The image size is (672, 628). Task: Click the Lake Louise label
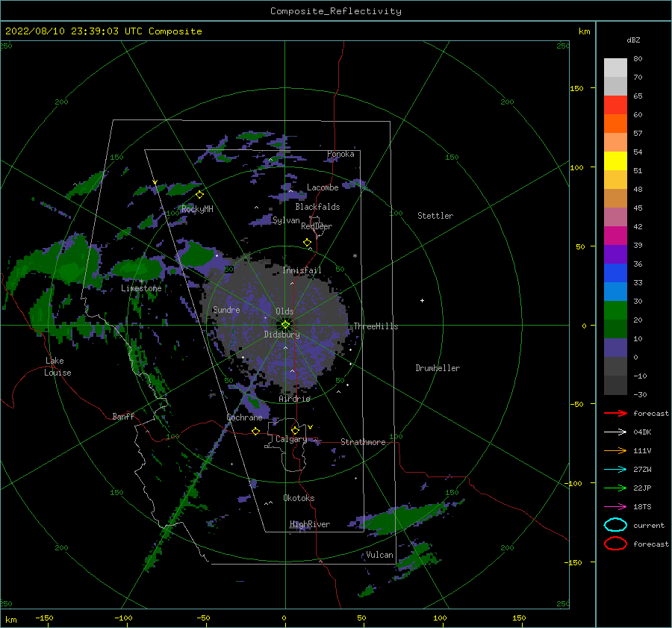click(x=57, y=367)
